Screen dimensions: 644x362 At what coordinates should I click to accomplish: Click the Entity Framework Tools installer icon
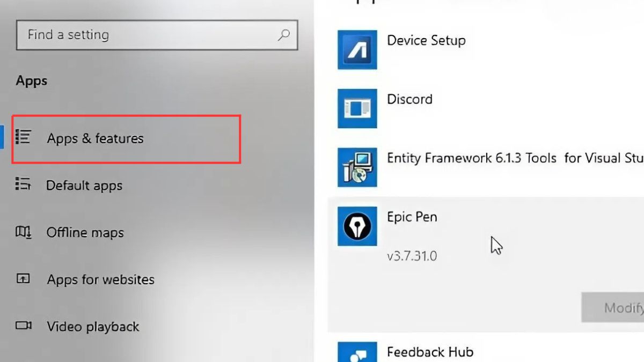(357, 167)
